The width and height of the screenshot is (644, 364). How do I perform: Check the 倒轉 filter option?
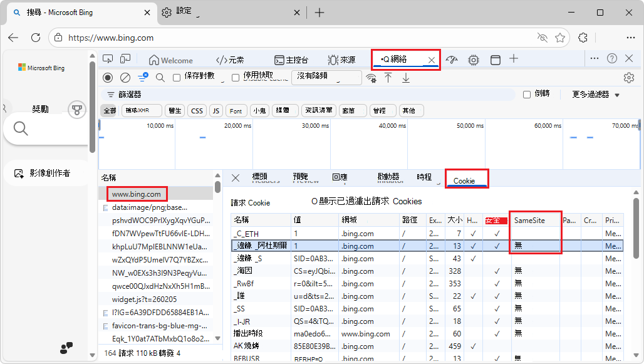(526, 94)
